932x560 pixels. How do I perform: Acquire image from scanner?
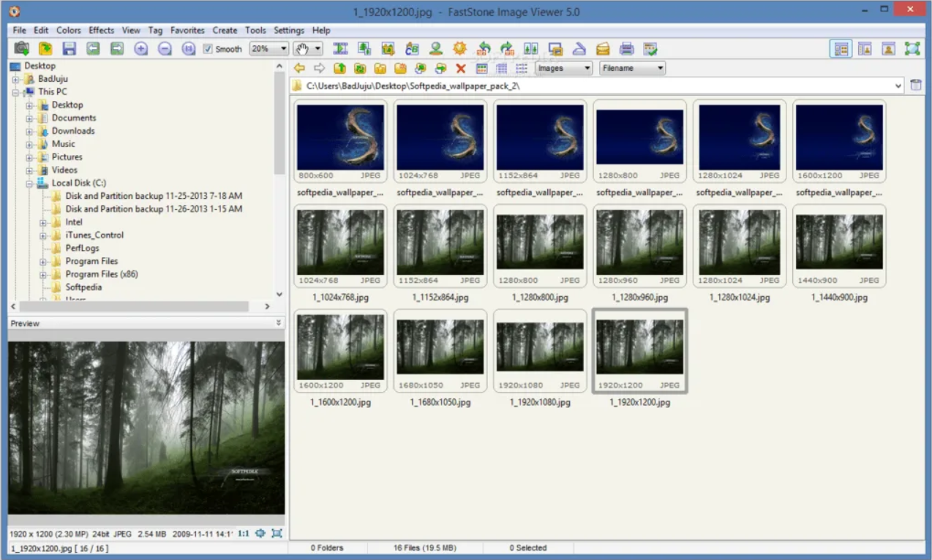coord(579,48)
